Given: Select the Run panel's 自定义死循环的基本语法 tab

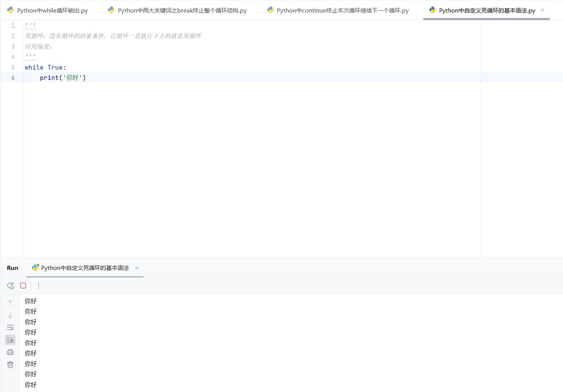Looking at the screenshot, I should coord(85,268).
